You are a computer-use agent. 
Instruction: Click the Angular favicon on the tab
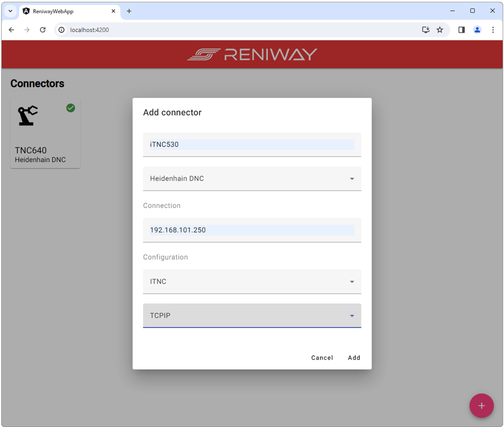click(26, 11)
